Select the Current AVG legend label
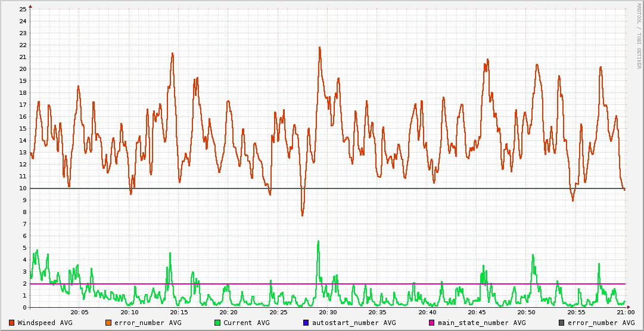The height and width of the screenshot is (331, 644). pyautogui.click(x=246, y=323)
